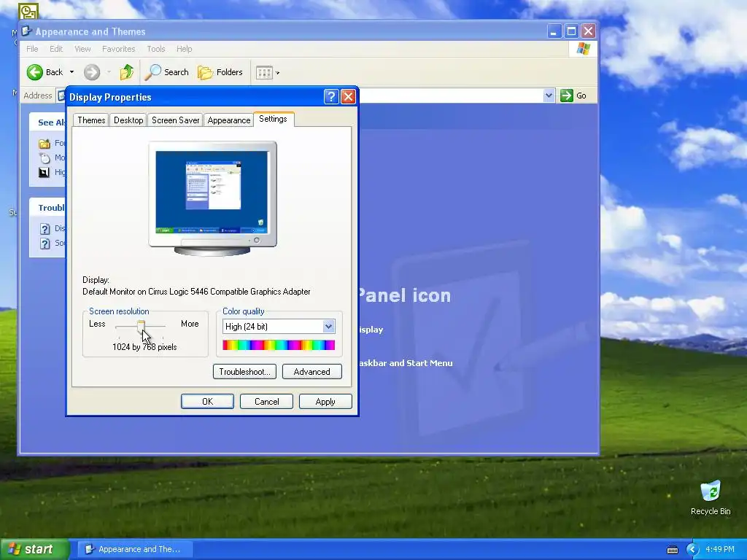747x560 pixels.
Task: Open the Recycle Bin desktop icon
Action: click(x=711, y=498)
